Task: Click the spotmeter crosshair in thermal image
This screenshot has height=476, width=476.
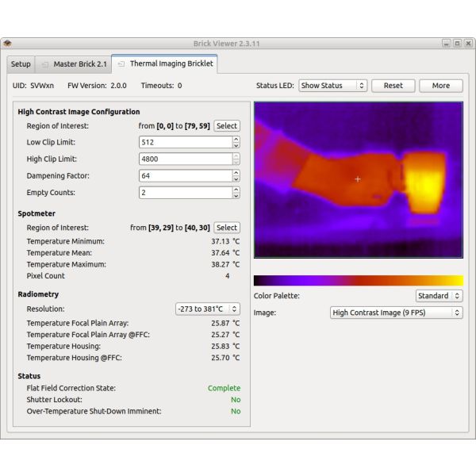Action: tap(358, 179)
